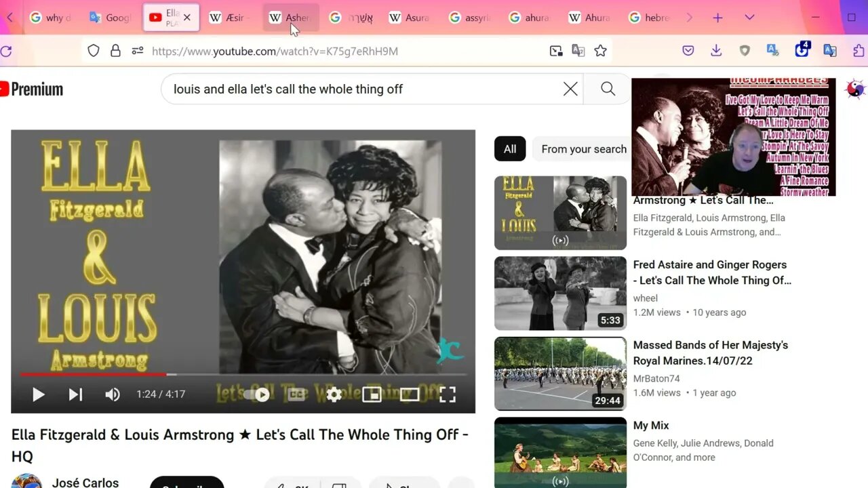The width and height of the screenshot is (868, 488).
Task: Clear the search text with the X
Action: click(x=570, y=89)
